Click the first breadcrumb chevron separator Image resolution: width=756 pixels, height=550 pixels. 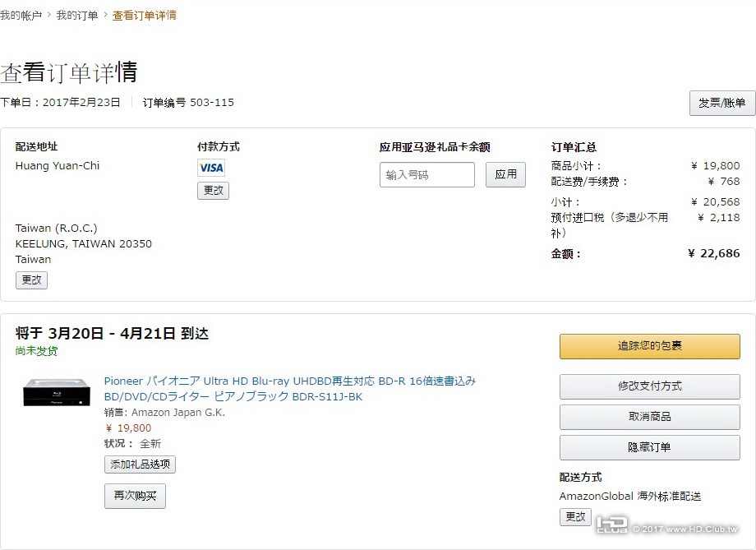49,16
